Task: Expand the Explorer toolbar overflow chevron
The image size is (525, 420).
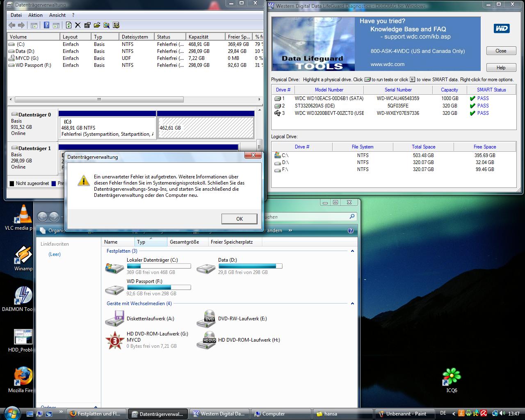Action: click(290, 231)
